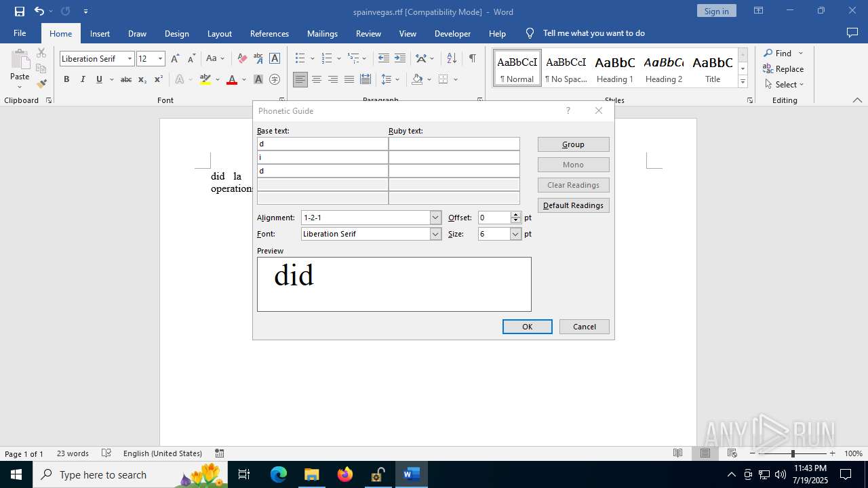The height and width of the screenshot is (488, 868).
Task: Click the Phonetic Guide ribbon icon
Action: [x=258, y=58]
